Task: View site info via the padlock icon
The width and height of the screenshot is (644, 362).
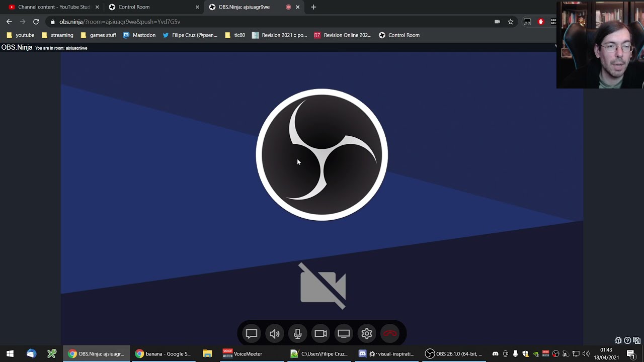Action: [x=53, y=22]
